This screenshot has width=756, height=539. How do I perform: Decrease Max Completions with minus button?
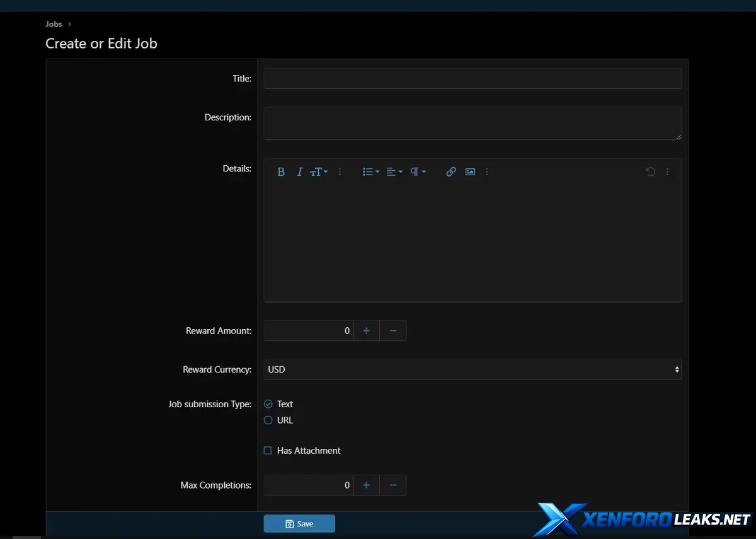[393, 485]
